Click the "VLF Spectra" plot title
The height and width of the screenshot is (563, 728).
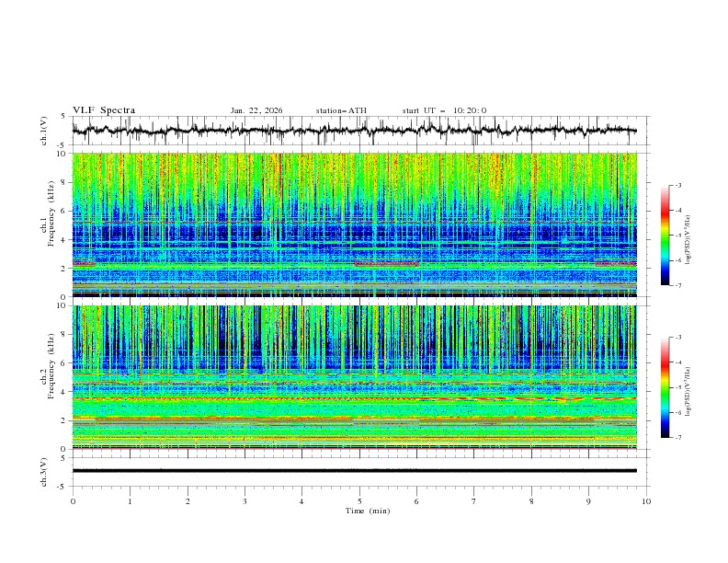104,110
